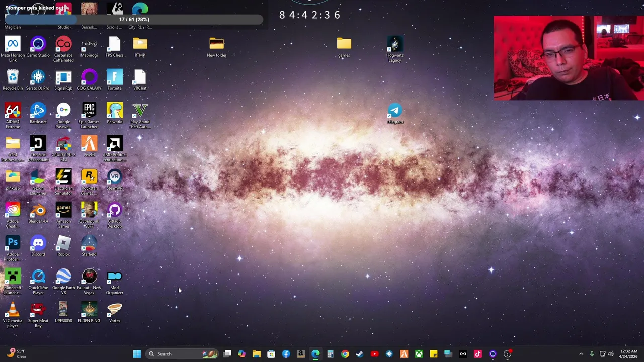Open the weather widget showing 55°F
Screen dimensions: 644x362
click(17, 354)
